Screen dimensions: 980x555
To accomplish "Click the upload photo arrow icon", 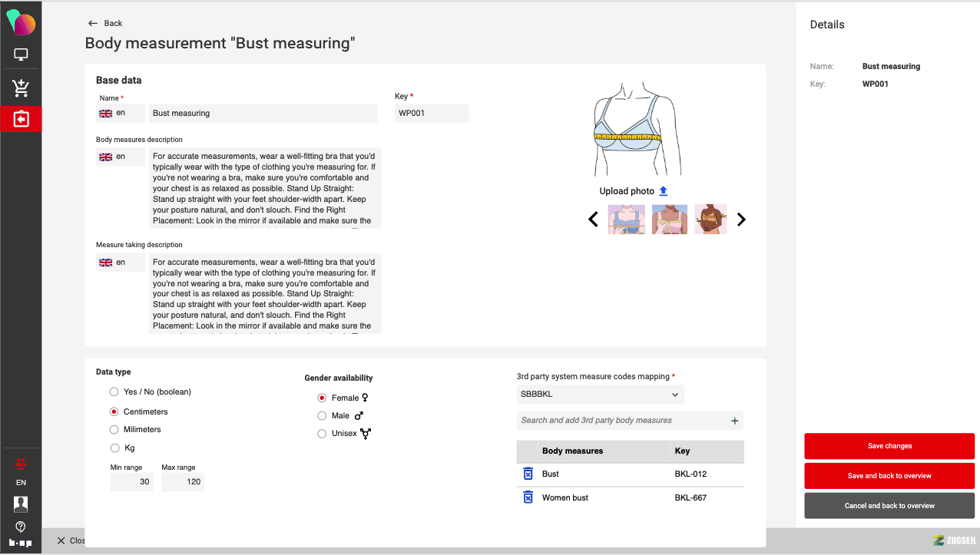I will 664,191.
